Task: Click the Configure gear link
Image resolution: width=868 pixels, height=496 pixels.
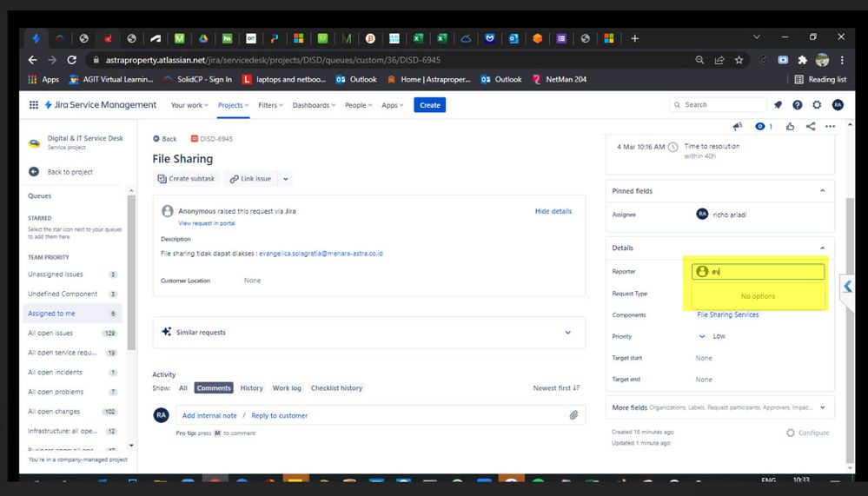Action: [808, 433]
